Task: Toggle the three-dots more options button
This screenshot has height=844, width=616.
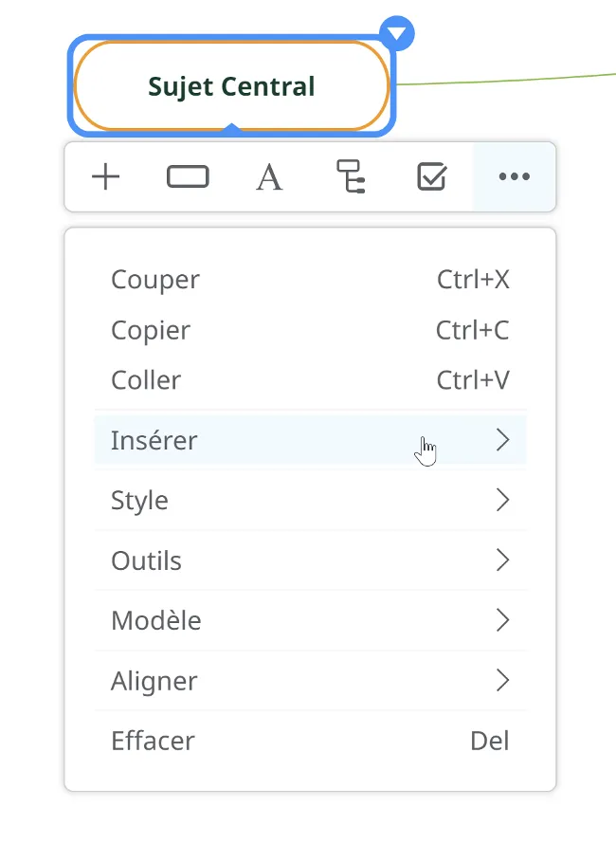Action: [x=515, y=176]
